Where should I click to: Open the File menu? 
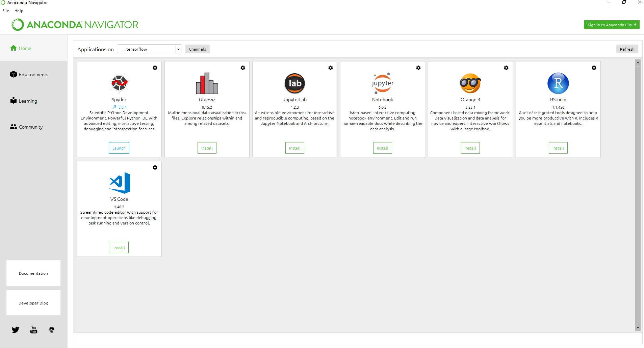6,11
